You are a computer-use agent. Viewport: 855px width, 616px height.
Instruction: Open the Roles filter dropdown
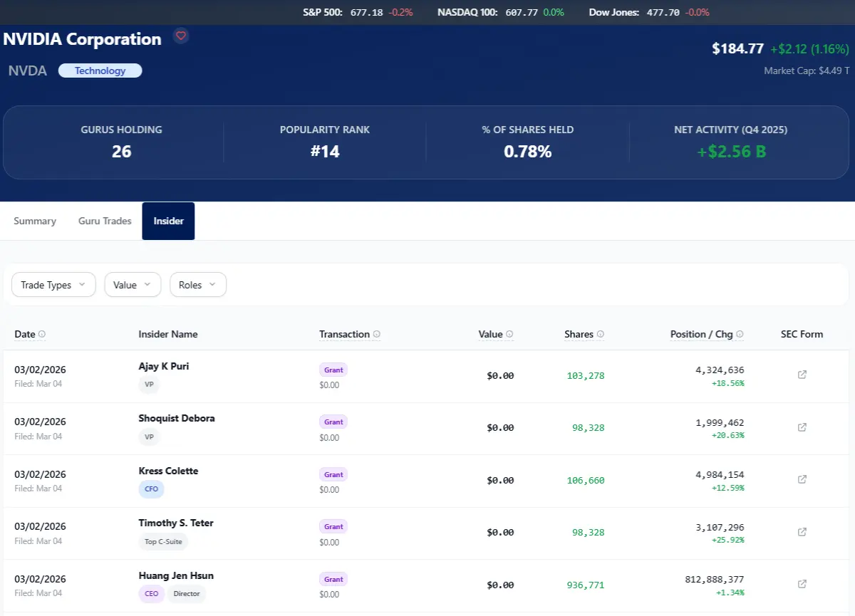(x=198, y=285)
